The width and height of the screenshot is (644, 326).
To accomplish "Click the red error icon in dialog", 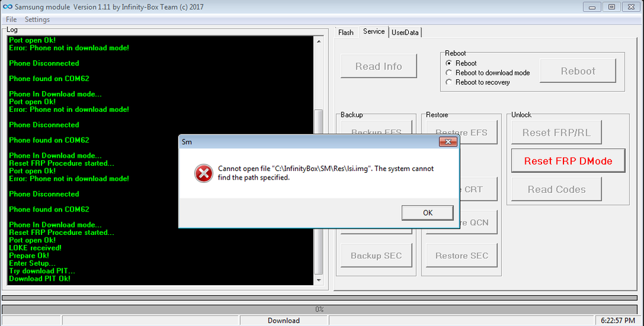I will tap(204, 173).
